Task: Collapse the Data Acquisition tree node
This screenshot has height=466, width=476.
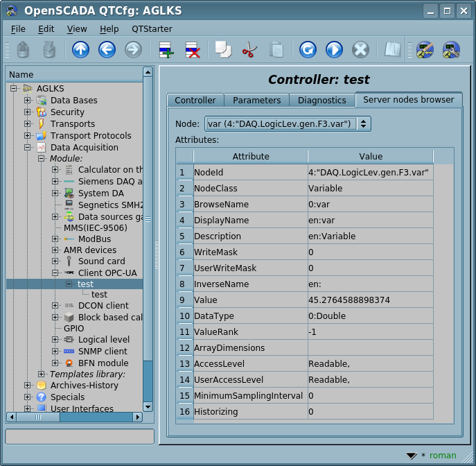Action: coord(28,148)
